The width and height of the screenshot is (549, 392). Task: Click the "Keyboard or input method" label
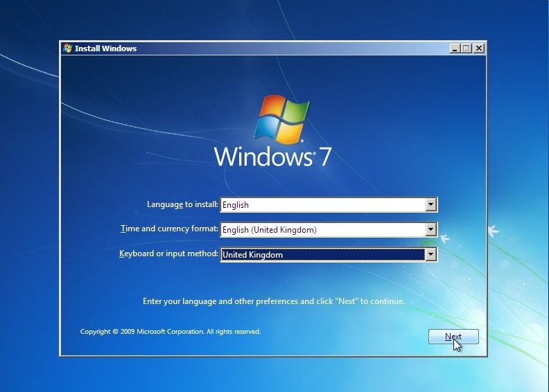coord(168,253)
